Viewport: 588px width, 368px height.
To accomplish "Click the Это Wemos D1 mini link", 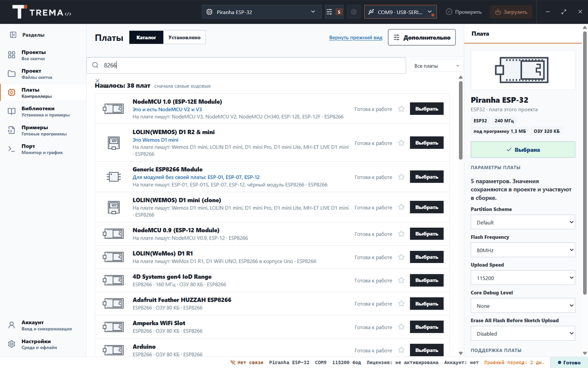I will 156,140.
